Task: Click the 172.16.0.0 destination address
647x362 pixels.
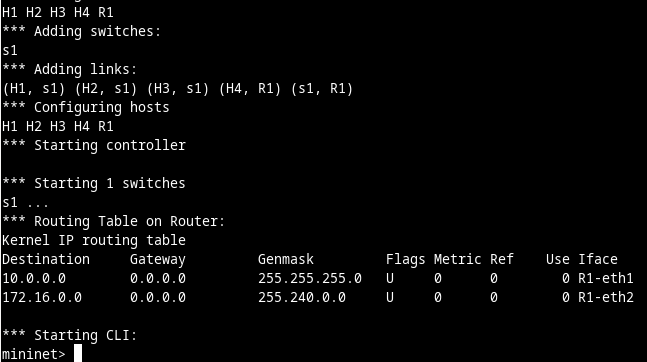Action: pos(42,298)
